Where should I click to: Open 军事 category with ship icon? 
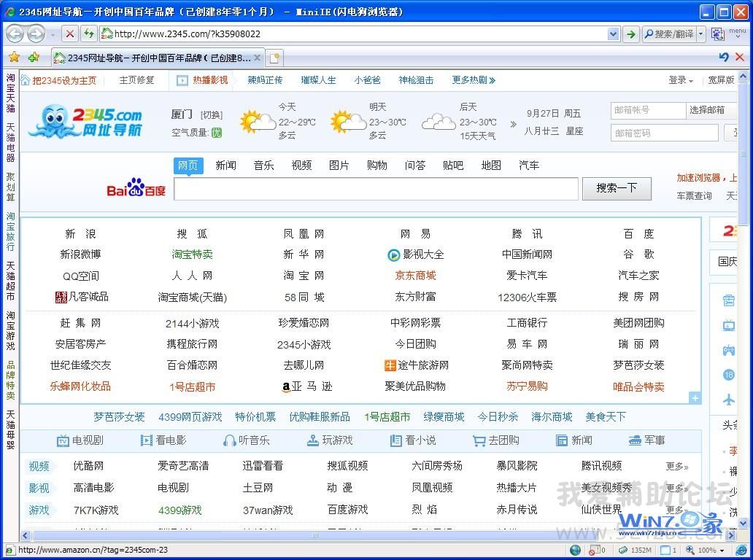pyautogui.click(x=647, y=440)
